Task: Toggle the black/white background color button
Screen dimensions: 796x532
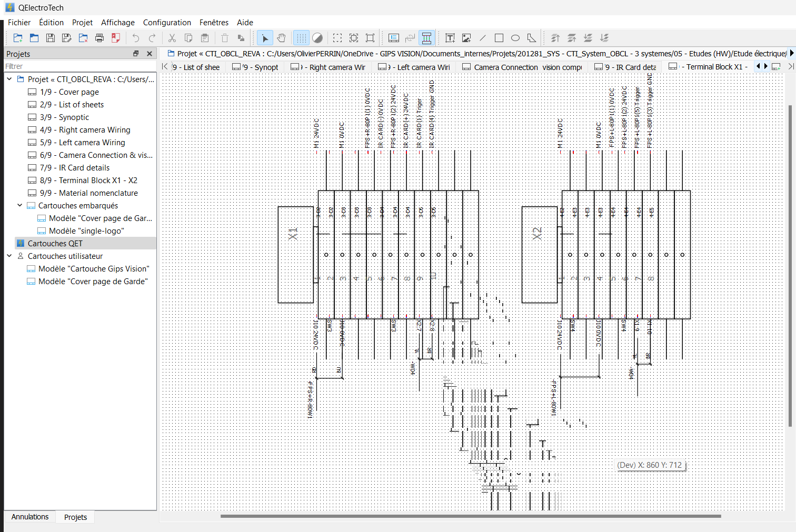Action: coord(317,38)
